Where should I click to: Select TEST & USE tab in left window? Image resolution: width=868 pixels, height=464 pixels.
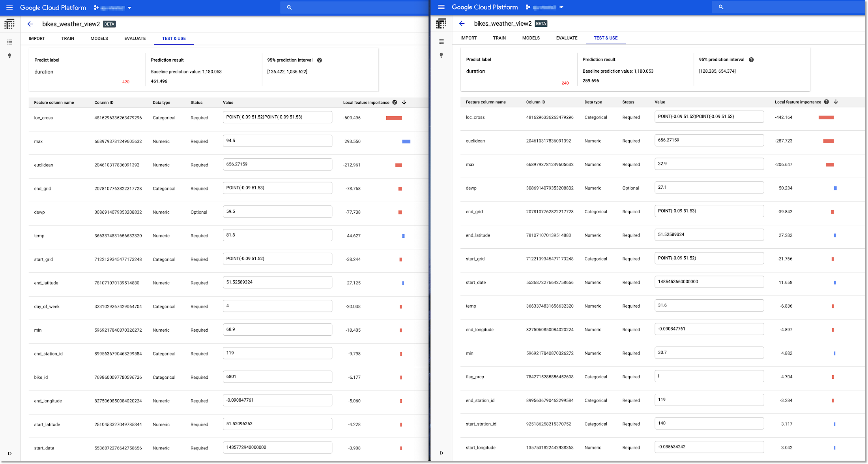[174, 38]
